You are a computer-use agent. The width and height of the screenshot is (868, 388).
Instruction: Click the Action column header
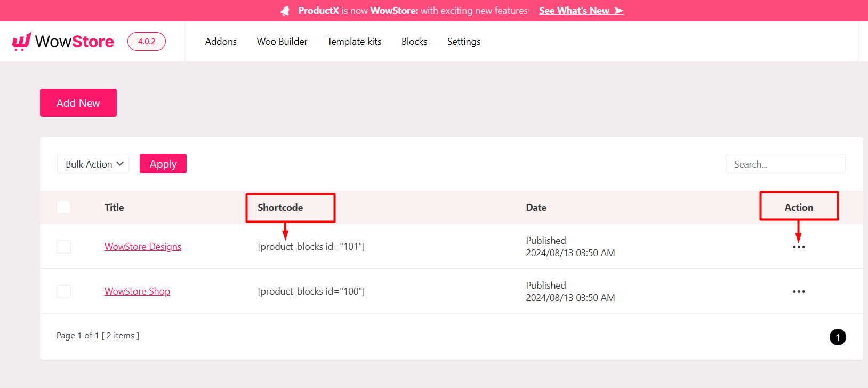tap(799, 208)
